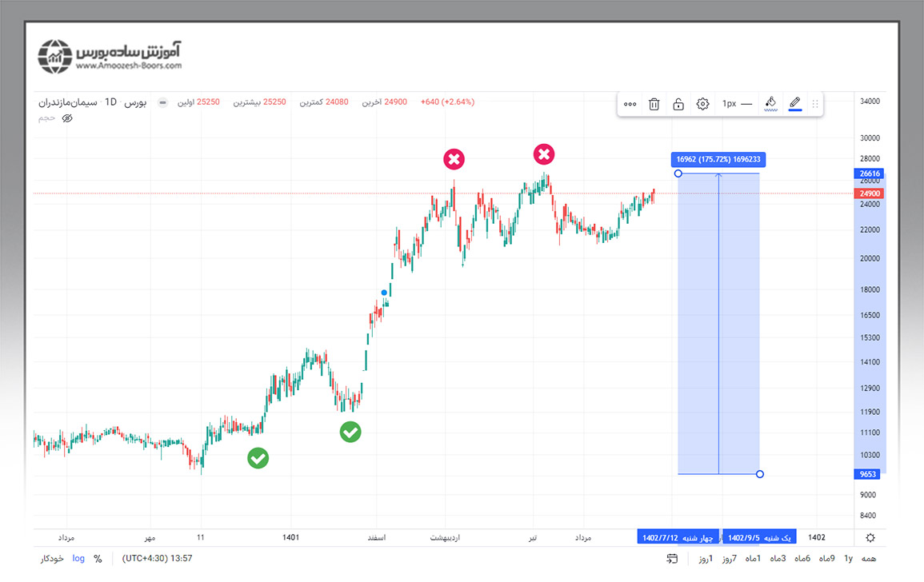Click the go-to-date calendar icon
Viewport: 924px width, 582px height.
[x=672, y=559]
